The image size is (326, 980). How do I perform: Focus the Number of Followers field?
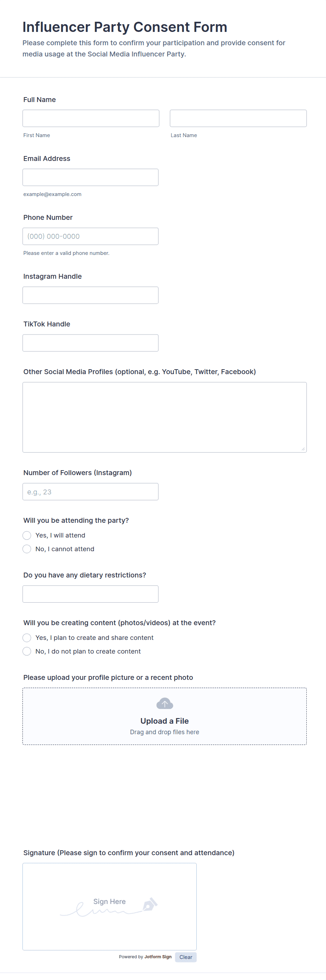coord(90,492)
